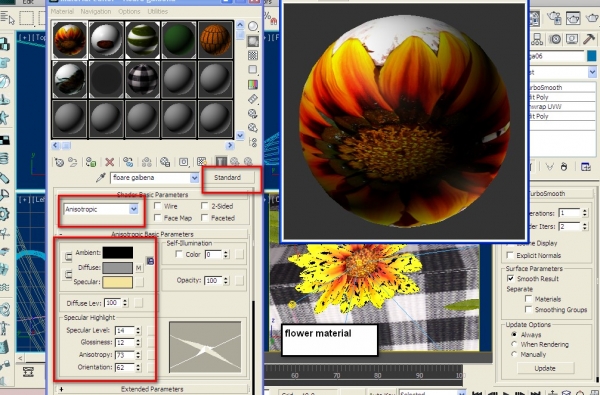Screen dimensions: 600x395
Task: Select When Rendering update option
Action: tap(514, 344)
